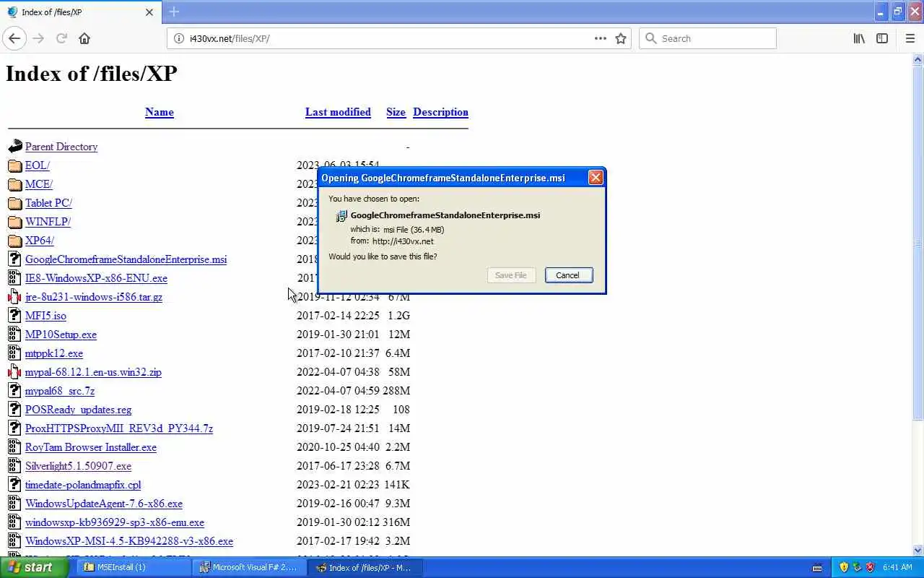The height and width of the screenshot is (578, 924).
Task: Open the MCE/ folder link
Action: (x=39, y=184)
